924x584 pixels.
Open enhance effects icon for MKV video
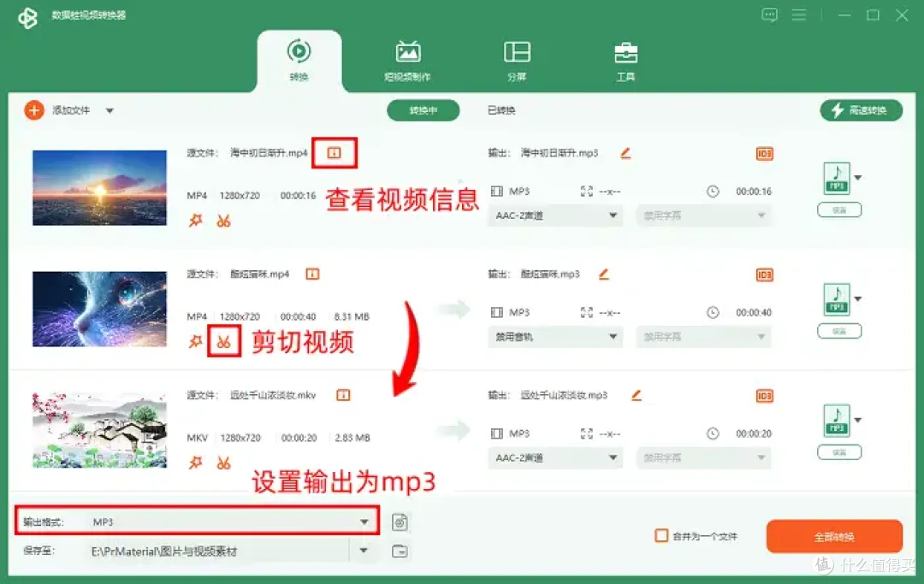196,463
